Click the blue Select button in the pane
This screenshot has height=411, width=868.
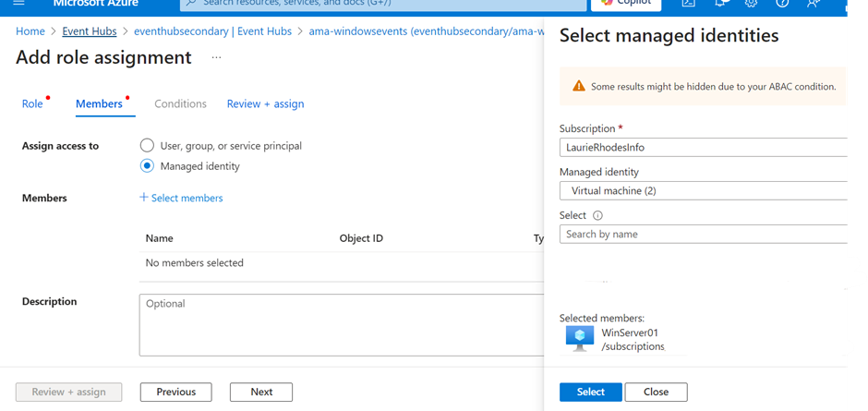click(x=591, y=392)
